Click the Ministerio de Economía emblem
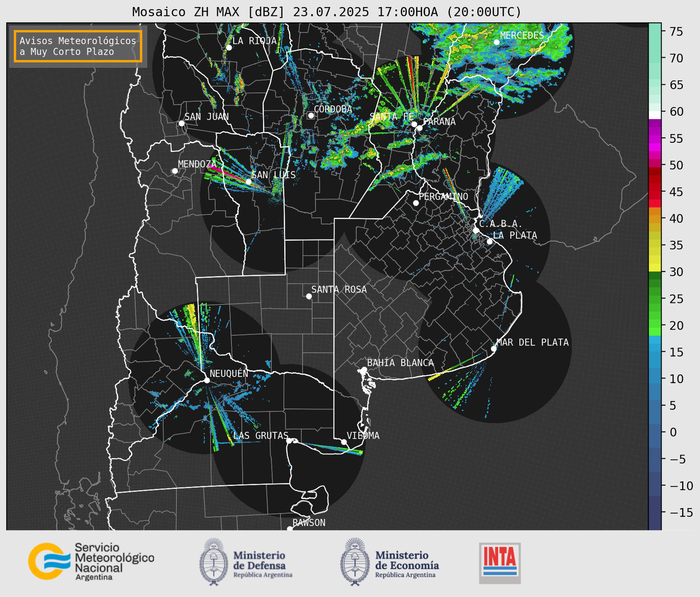Screen dimensions: 700x597 tap(355, 562)
